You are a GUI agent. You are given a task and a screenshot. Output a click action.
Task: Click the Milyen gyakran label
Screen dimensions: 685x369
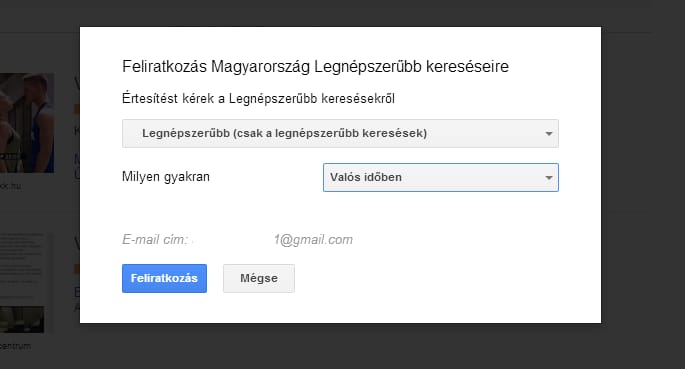tap(166, 176)
